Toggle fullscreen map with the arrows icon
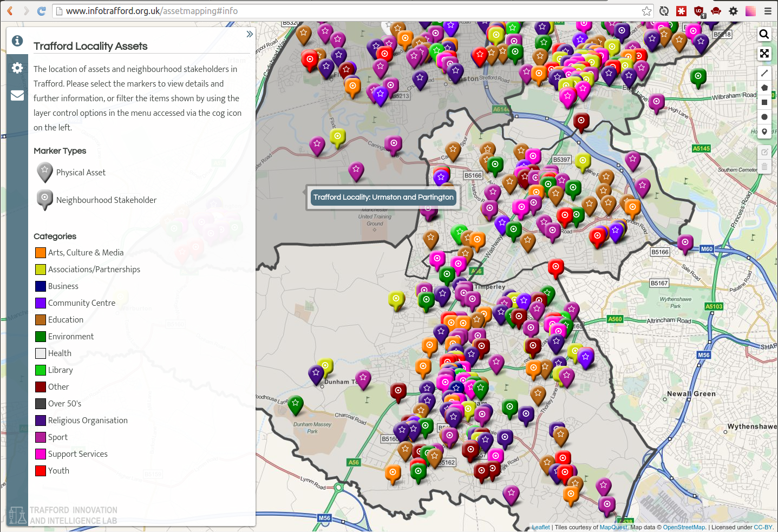 click(x=764, y=53)
